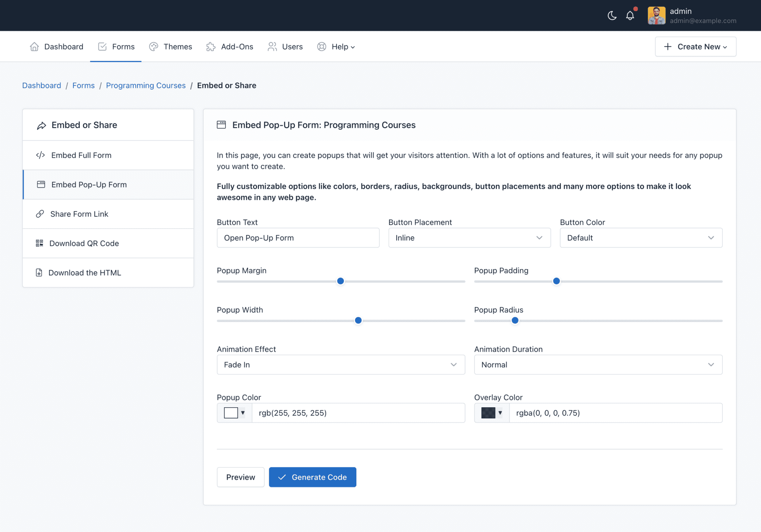Click the Add-Ons puzzle icon
Image resolution: width=761 pixels, height=532 pixels.
(211, 47)
